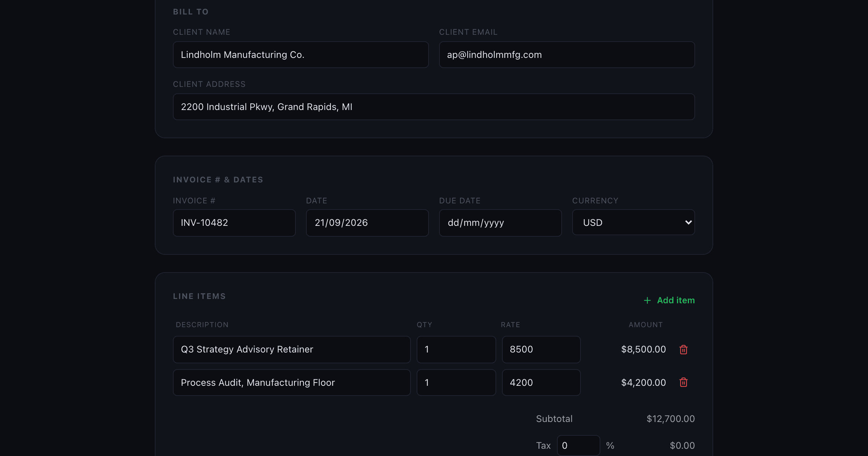Edit the Client Email field
The height and width of the screenshot is (456, 868).
(x=567, y=55)
